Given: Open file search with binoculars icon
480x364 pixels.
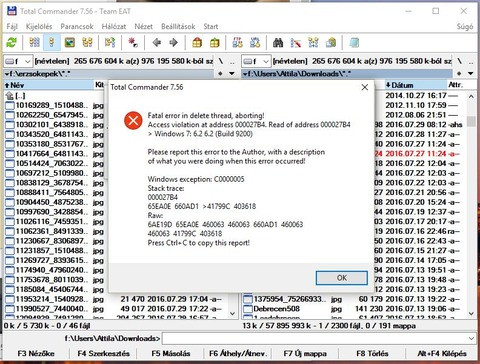Looking at the screenshot, I should (278, 43).
